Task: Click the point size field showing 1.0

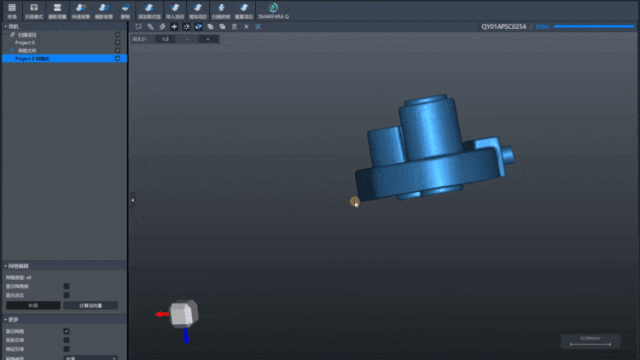Action: 165,39
